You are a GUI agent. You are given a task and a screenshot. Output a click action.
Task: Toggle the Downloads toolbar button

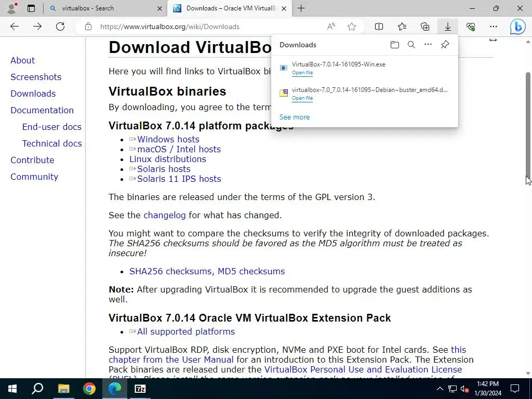448,26
